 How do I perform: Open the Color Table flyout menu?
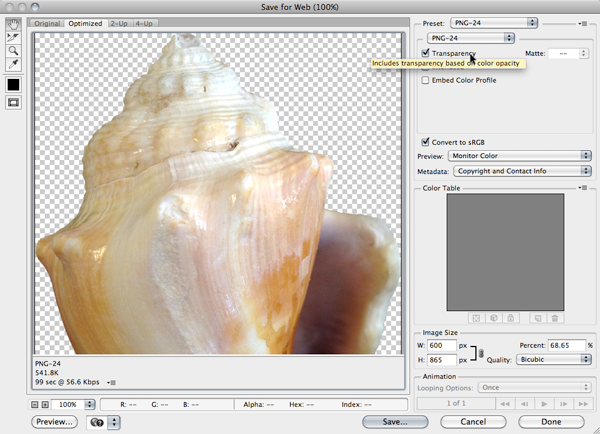click(582, 188)
